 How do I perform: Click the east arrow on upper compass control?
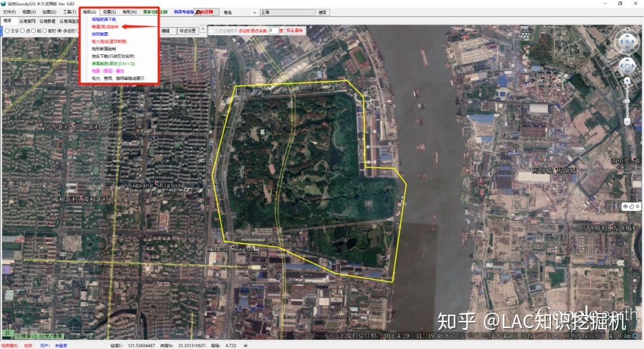[633, 42]
